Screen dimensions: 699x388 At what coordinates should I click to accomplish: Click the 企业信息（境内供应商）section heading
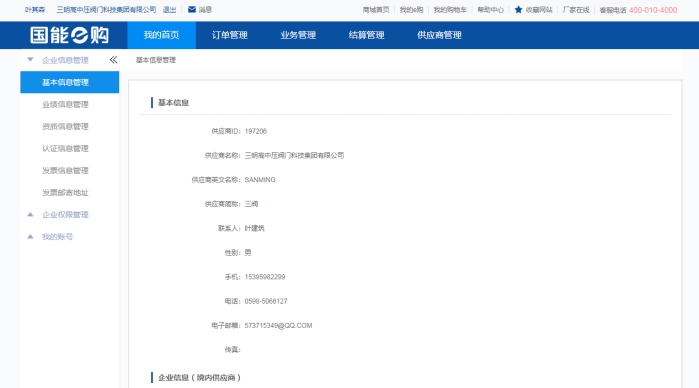coord(199,378)
